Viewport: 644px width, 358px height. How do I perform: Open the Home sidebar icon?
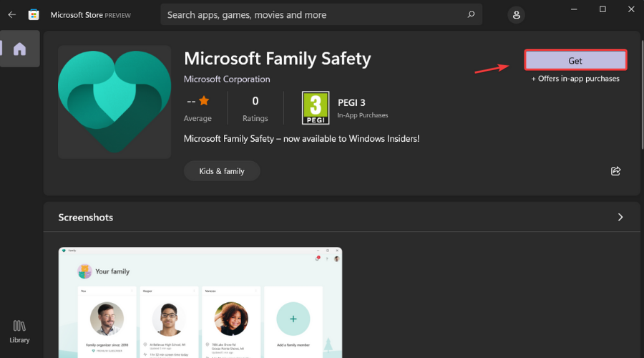[19, 49]
